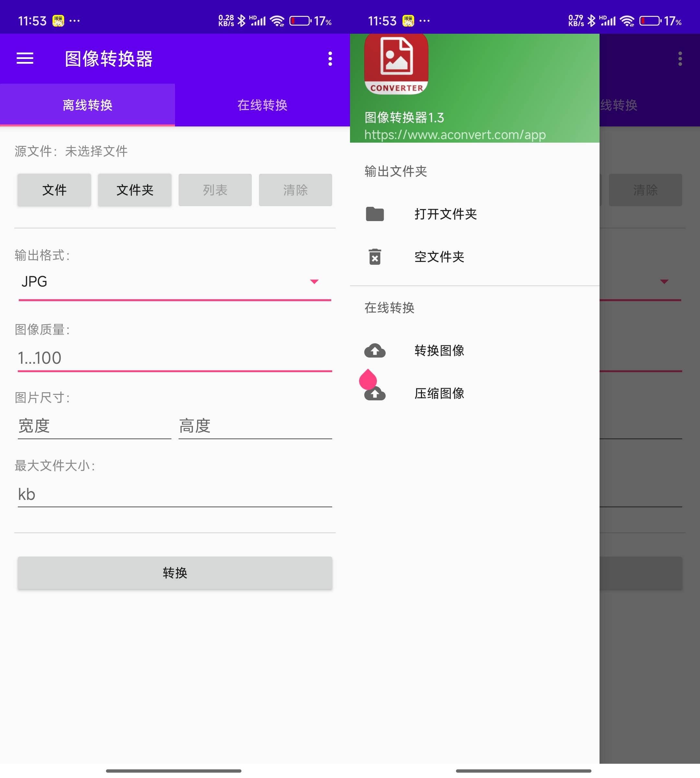
Task: Tap the trash icon beside 空文件夹
Action: (x=375, y=257)
